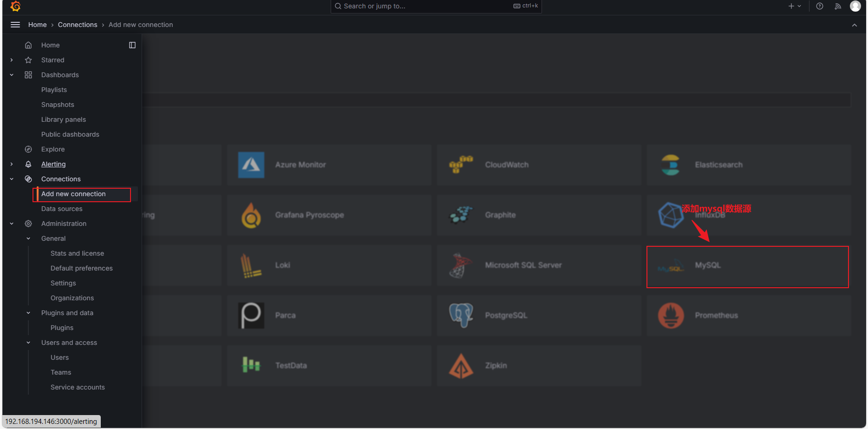
Task: Expand the Starred section chevron
Action: click(x=12, y=60)
